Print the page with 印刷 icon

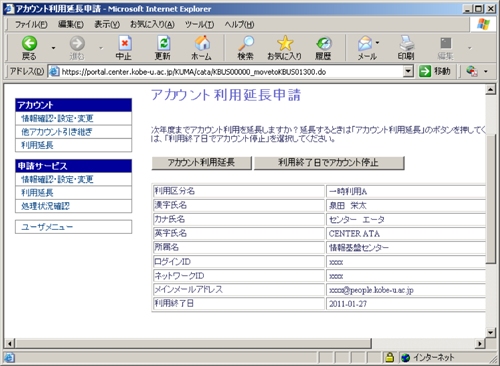click(407, 43)
